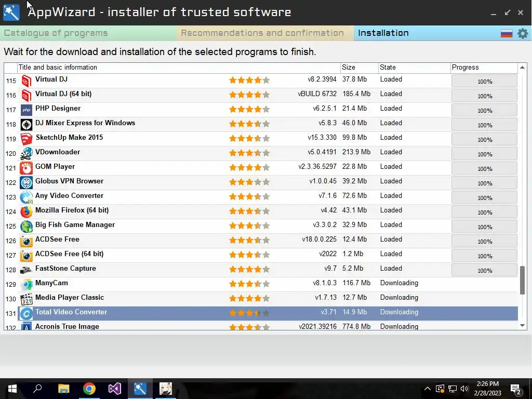This screenshot has height=399, width=532.
Task: Sort list by Size column header
Action: point(360,68)
